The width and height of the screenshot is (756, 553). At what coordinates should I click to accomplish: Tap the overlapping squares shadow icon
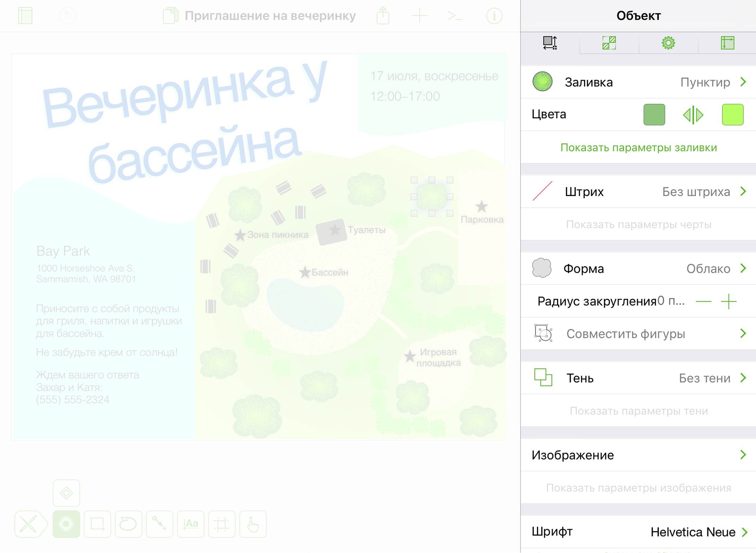[x=543, y=377]
